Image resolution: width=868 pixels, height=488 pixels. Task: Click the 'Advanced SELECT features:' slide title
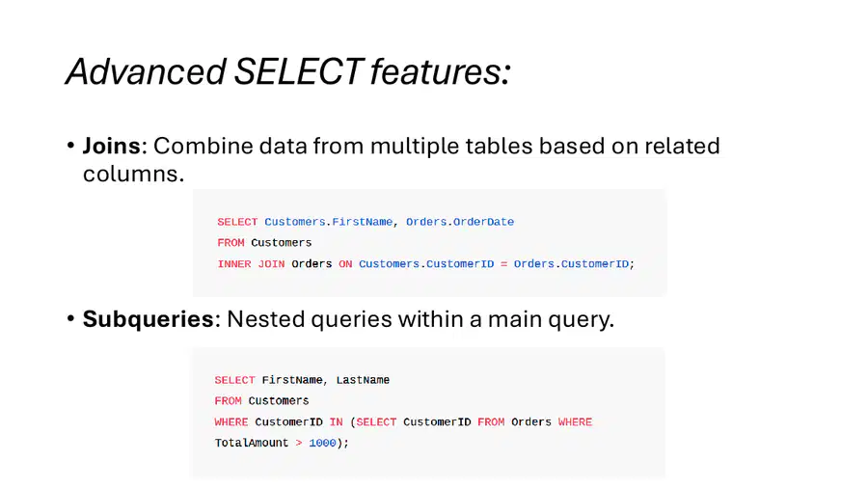pos(287,72)
